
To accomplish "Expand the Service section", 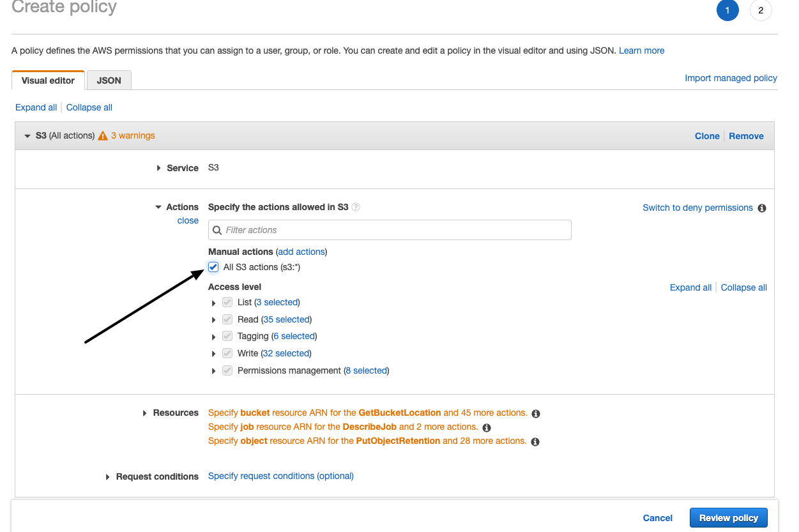I will point(159,168).
